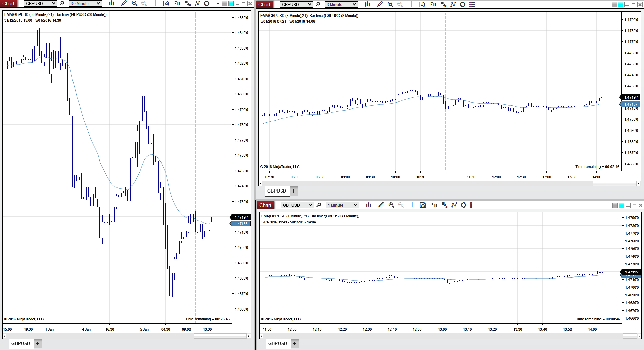Open GBPUSD instrument dropdown in 1 Minute chart
The image size is (644, 350).
tap(297, 205)
